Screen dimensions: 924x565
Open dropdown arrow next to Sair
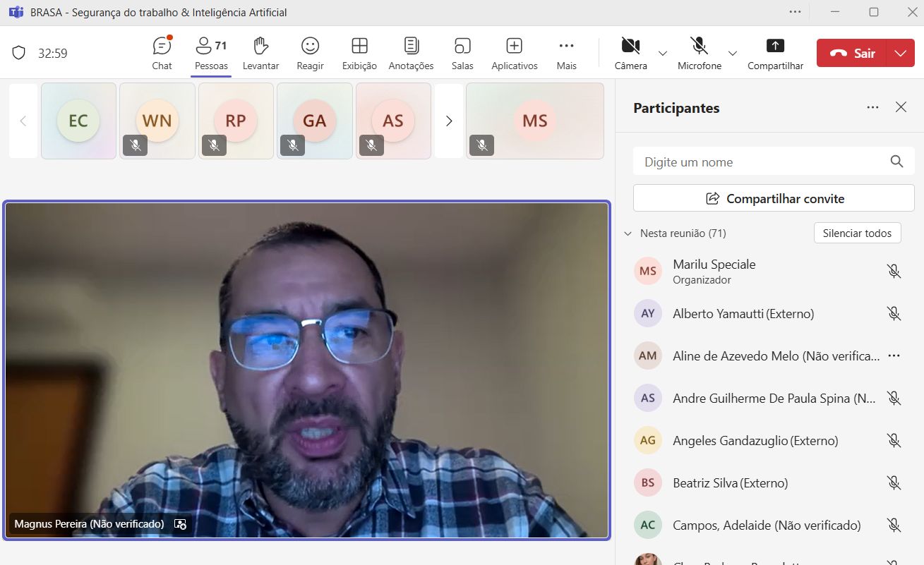pyautogui.click(x=900, y=53)
